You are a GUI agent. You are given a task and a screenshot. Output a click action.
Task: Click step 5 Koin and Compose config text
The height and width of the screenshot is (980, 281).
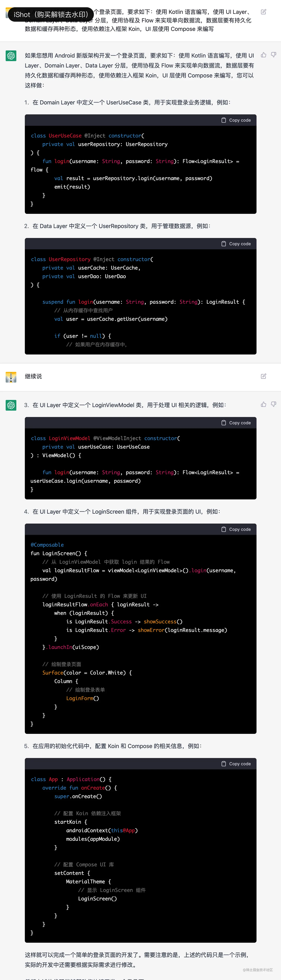117,746
